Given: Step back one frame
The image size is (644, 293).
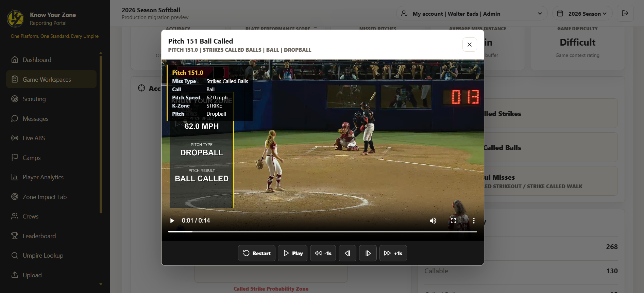Looking at the screenshot, I should (348, 253).
